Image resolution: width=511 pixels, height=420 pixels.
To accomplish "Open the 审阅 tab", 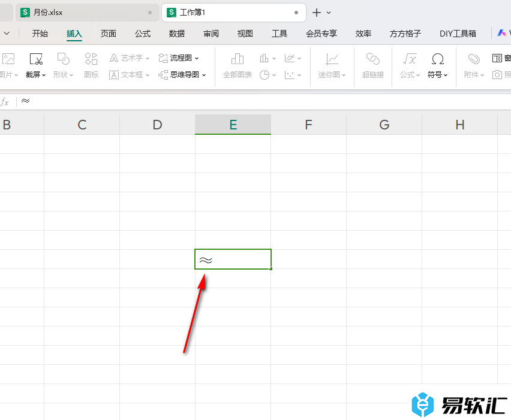I will [x=211, y=34].
